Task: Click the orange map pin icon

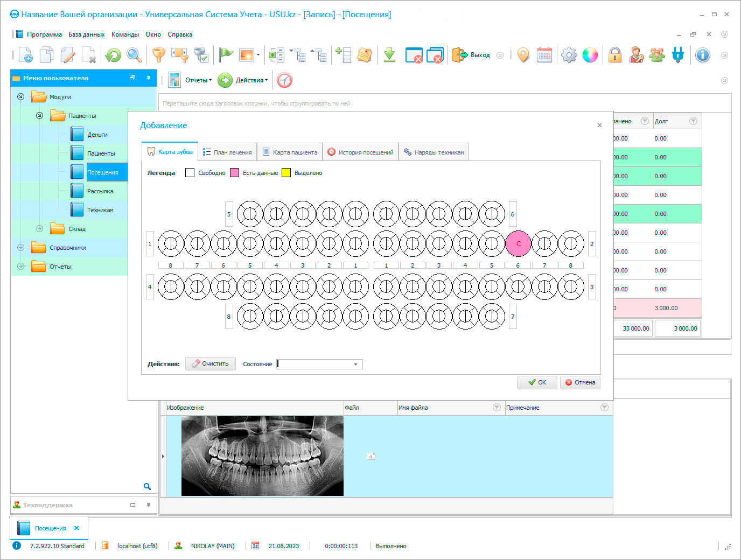Action: (x=523, y=55)
